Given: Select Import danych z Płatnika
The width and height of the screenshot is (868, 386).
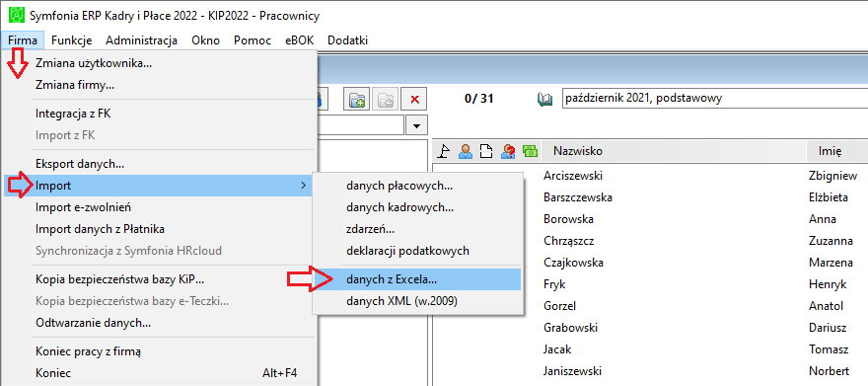Looking at the screenshot, I should (161, 229).
